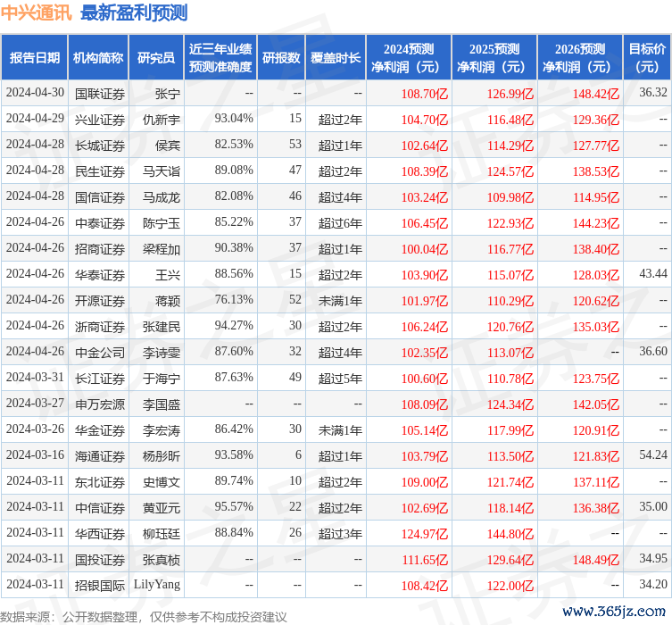Click the 研究员 column header
Viewport: 672px width, 625px height.
click(x=156, y=58)
